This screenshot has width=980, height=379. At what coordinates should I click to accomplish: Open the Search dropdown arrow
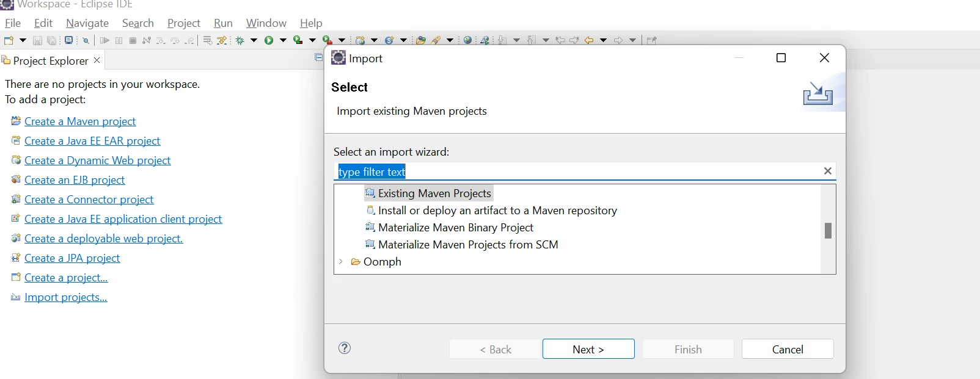coord(450,40)
